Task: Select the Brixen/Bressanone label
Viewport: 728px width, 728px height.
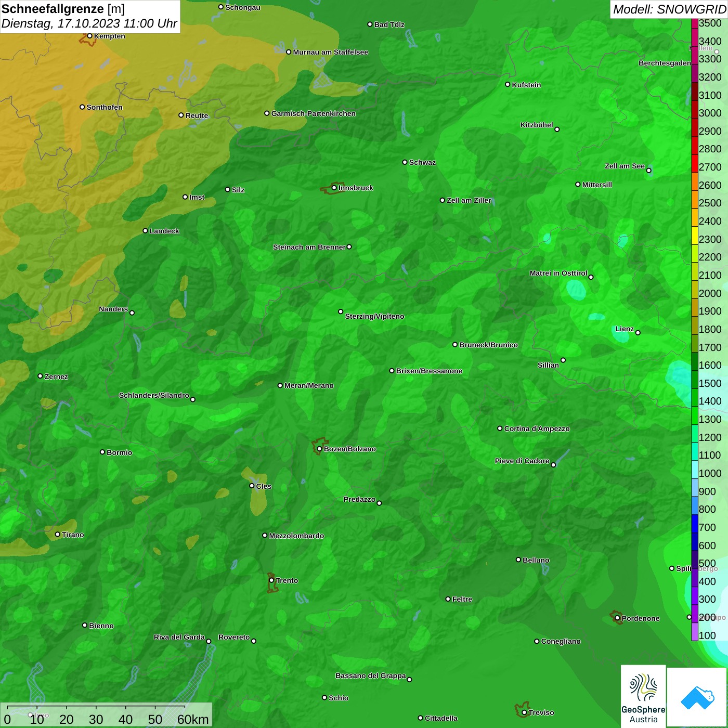Action: pyautogui.click(x=430, y=371)
